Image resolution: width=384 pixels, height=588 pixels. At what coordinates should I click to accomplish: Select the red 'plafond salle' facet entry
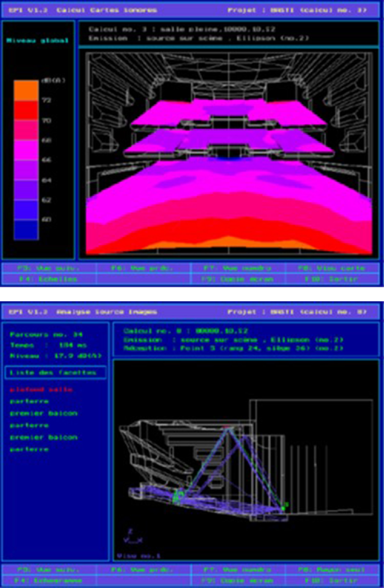[x=41, y=389]
